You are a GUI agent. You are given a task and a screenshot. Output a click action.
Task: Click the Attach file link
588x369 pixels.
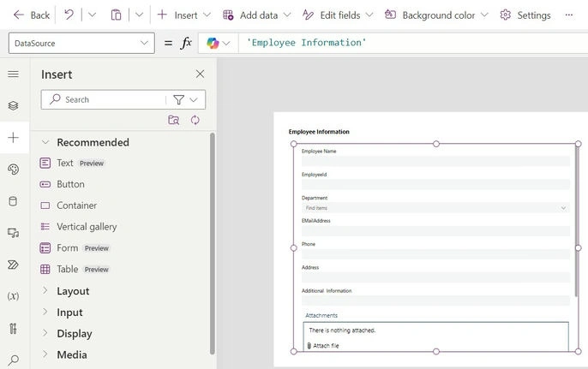click(x=323, y=346)
